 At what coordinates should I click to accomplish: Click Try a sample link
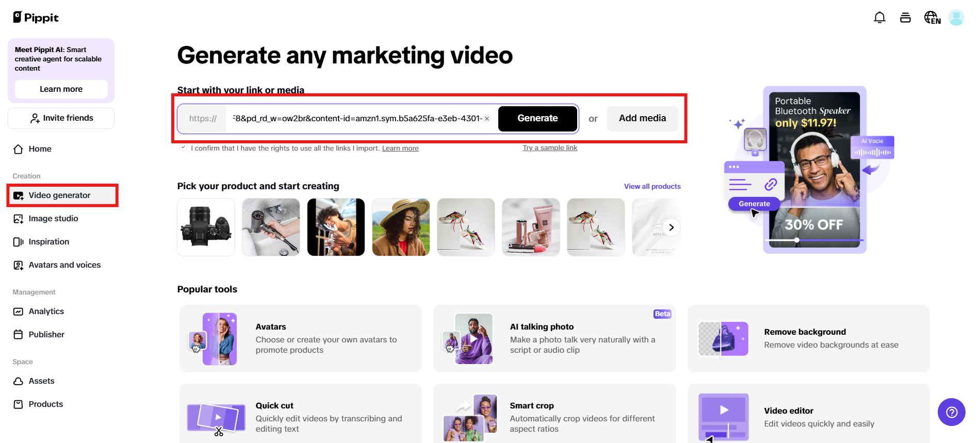click(550, 148)
